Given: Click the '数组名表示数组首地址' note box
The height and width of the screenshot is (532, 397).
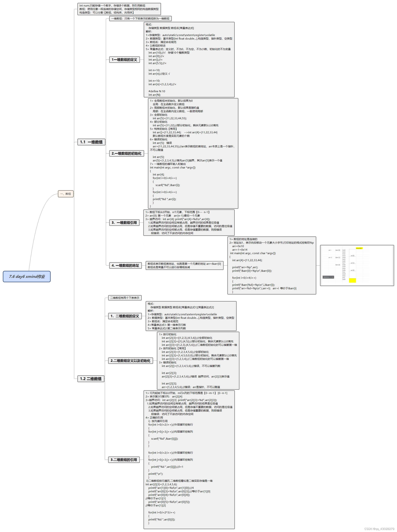Looking at the screenshot, I should click(184, 265).
